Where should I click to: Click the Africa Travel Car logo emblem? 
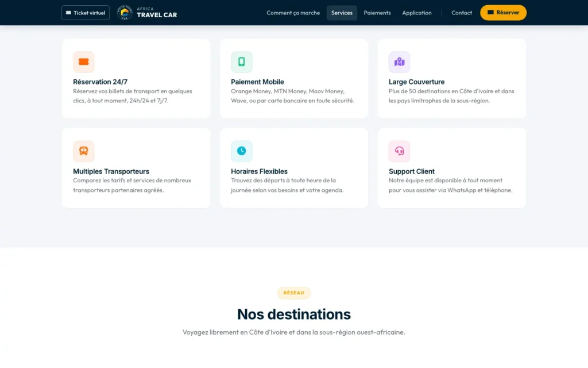125,13
